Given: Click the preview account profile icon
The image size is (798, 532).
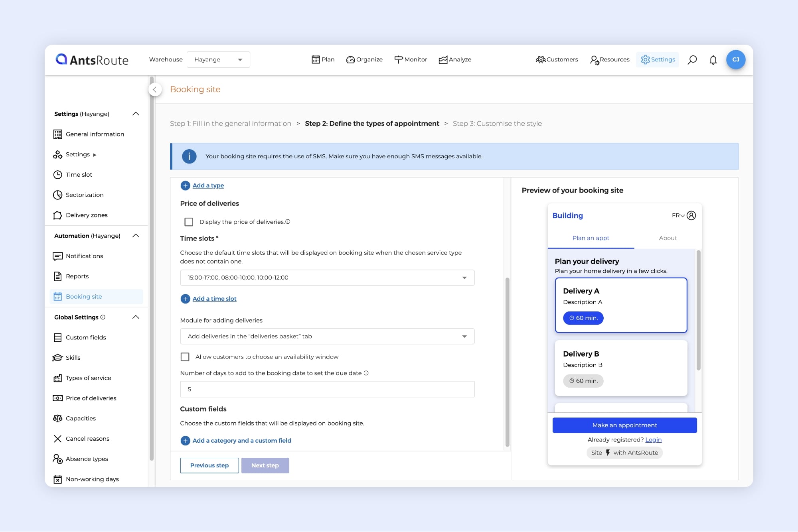Looking at the screenshot, I should coord(691,215).
